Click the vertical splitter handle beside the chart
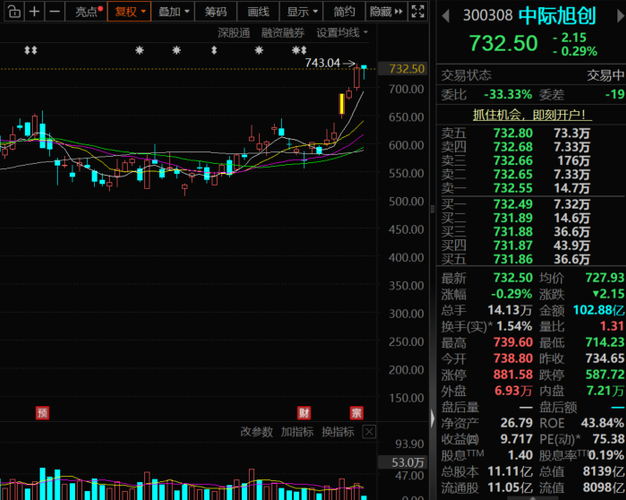Screen dimensions: 626x500 (x=432, y=209)
